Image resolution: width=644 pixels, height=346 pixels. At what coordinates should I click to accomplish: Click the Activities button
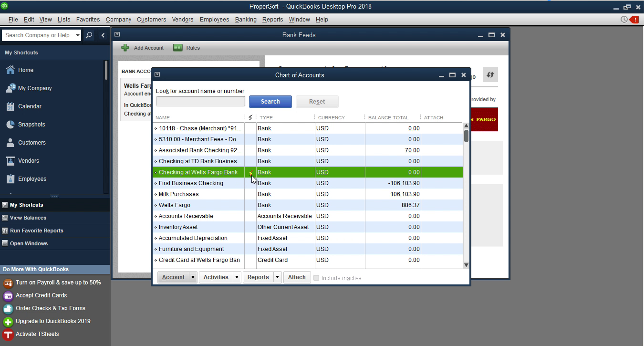click(x=216, y=277)
